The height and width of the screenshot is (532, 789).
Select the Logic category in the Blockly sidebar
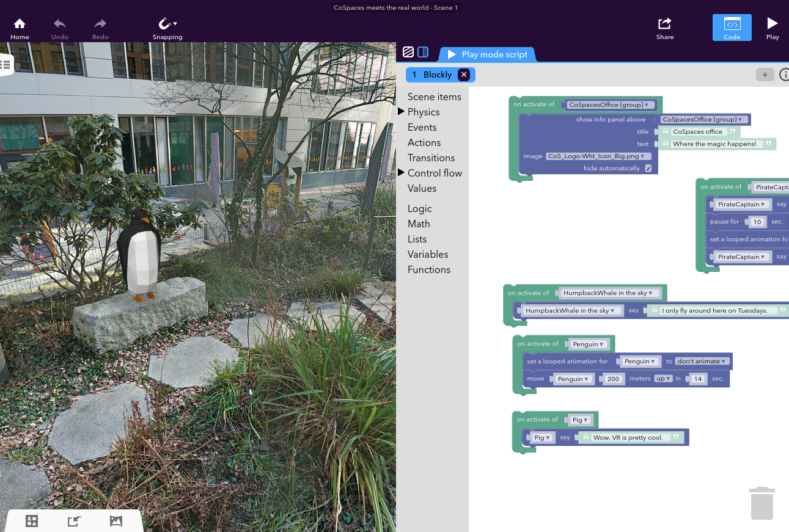[x=419, y=208]
